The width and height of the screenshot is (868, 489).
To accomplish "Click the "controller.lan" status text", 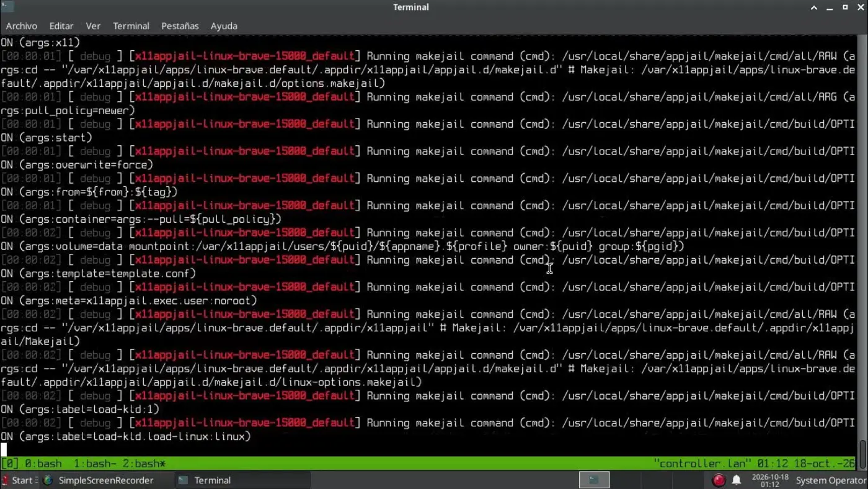I will 702,464.
